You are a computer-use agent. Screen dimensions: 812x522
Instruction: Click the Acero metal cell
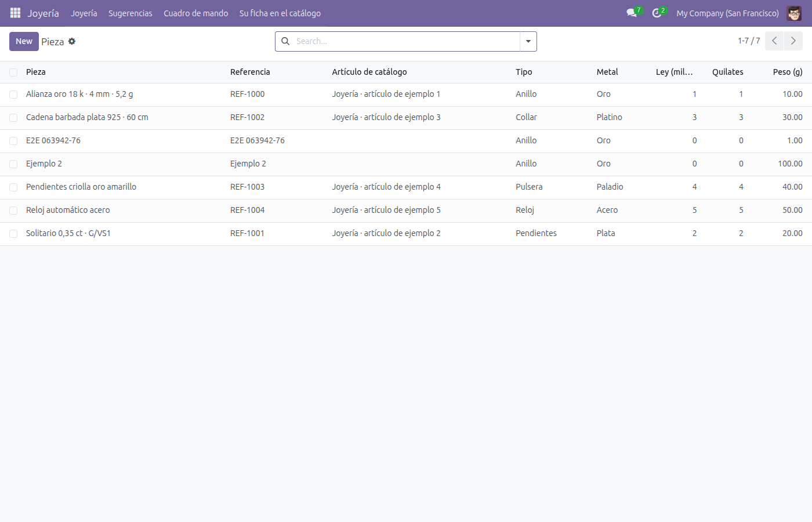point(607,210)
